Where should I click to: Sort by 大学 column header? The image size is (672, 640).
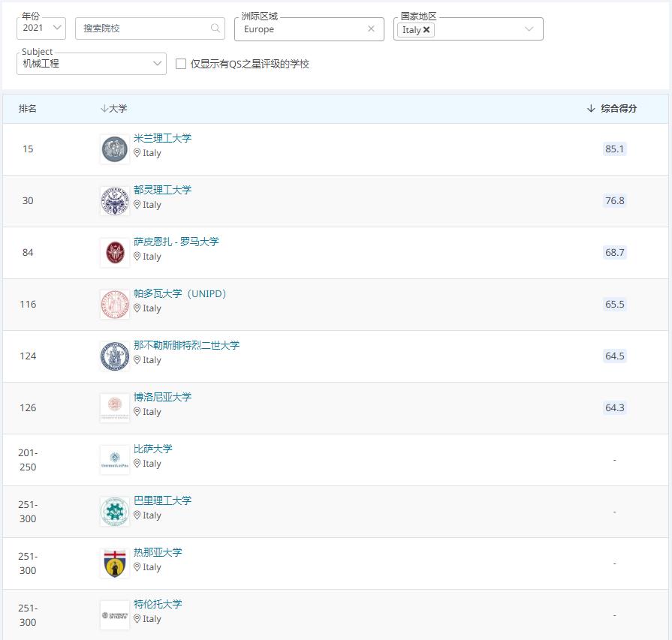pos(113,108)
